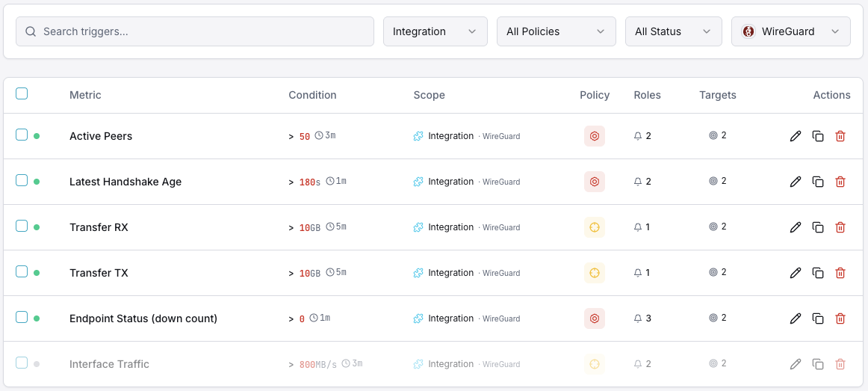This screenshot has height=391, width=868.
Task: Duplicate the Transfer RX trigger
Action: (x=818, y=227)
